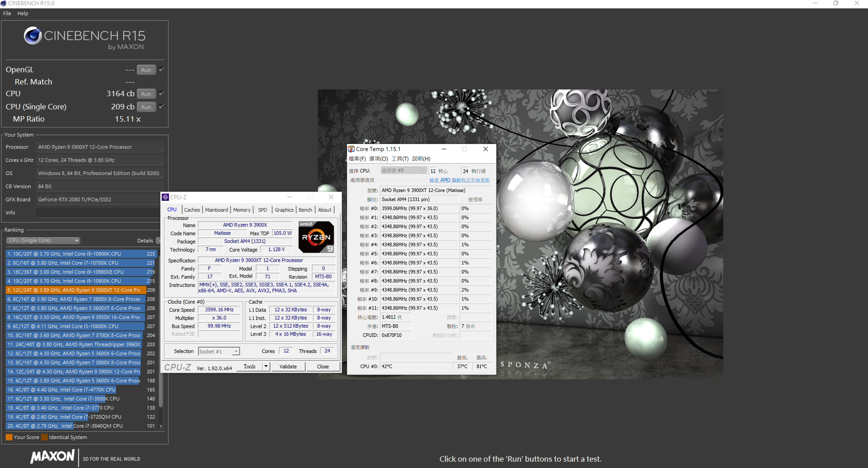
Task: Click the scroll down arrow of ranking list
Action: pyautogui.click(x=161, y=426)
